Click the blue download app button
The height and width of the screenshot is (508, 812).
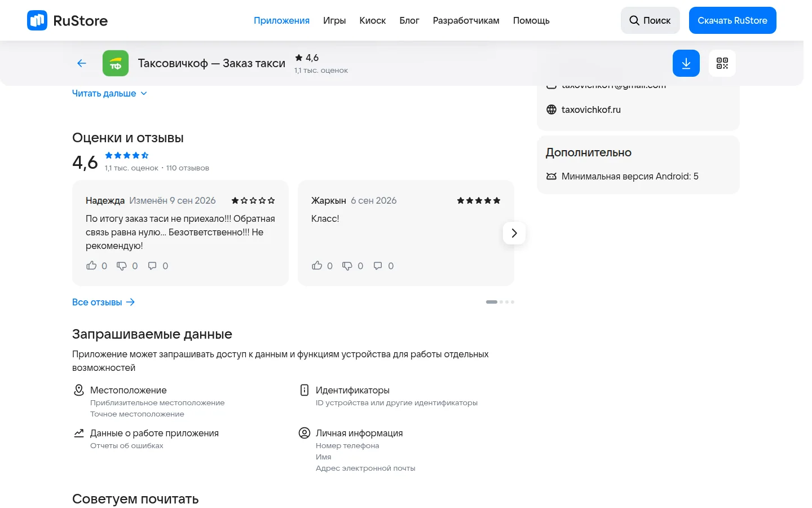pos(686,63)
